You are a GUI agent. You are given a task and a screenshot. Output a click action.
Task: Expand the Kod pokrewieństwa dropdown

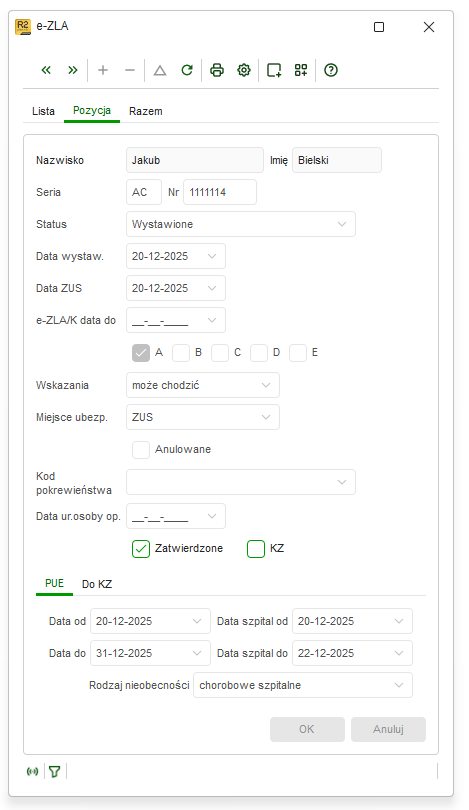pos(241,482)
